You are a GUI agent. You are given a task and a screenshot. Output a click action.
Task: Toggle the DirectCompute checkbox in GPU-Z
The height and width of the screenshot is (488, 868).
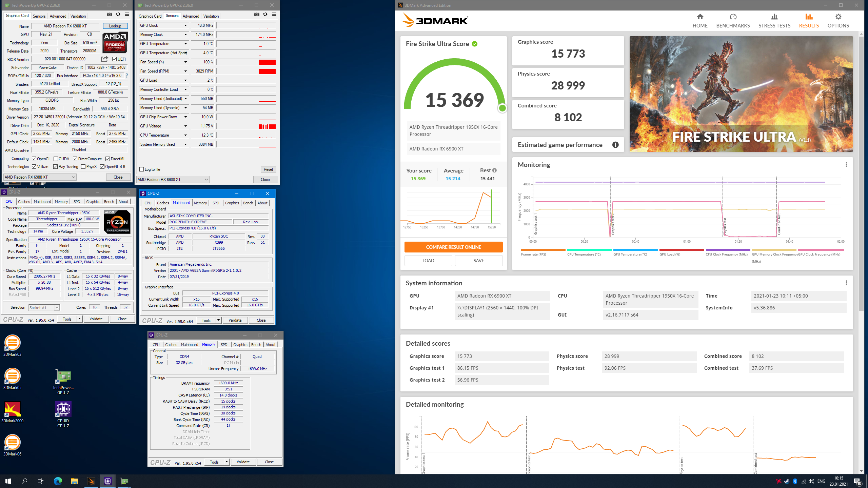(x=75, y=159)
